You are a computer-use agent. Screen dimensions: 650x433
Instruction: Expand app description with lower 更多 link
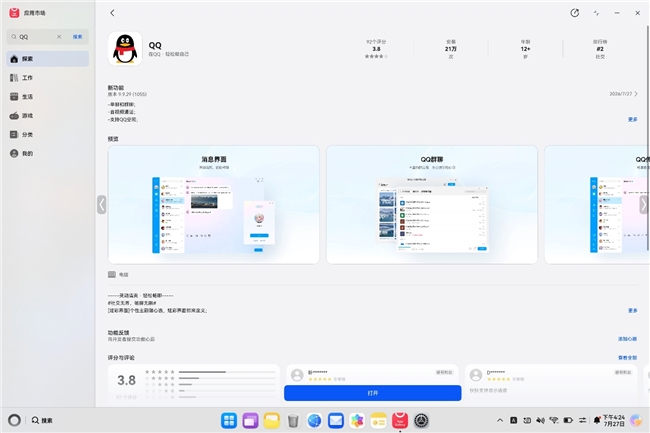click(633, 310)
